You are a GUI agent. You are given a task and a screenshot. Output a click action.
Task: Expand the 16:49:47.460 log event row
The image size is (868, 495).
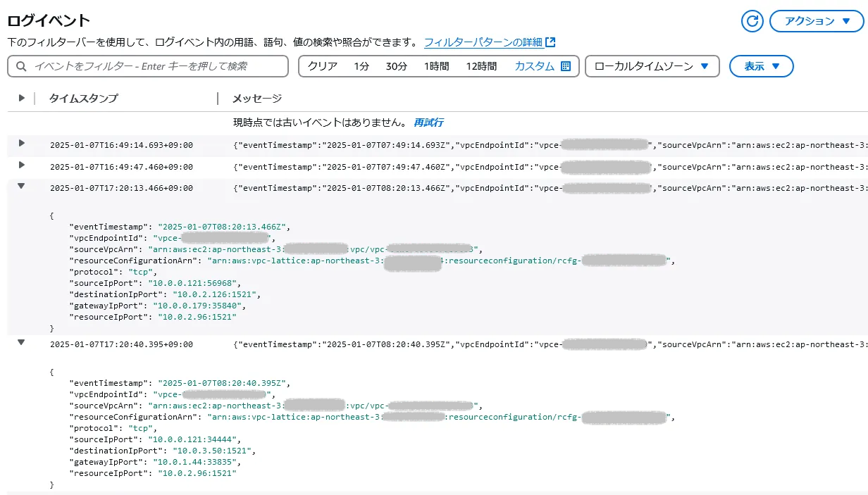pos(21,165)
